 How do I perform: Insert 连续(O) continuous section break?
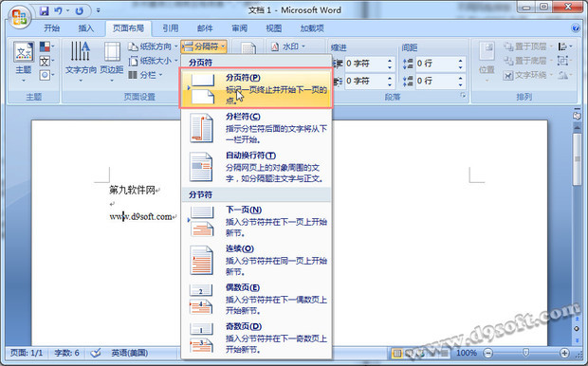click(256, 260)
